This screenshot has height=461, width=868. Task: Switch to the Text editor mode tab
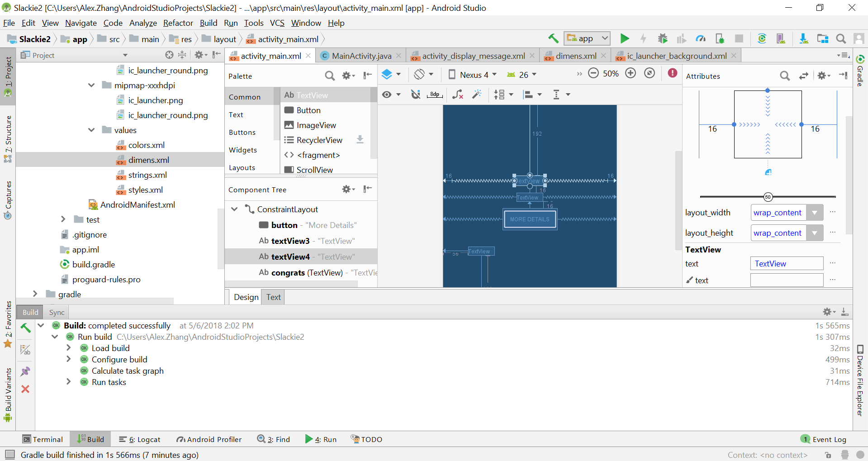[x=273, y=297]
